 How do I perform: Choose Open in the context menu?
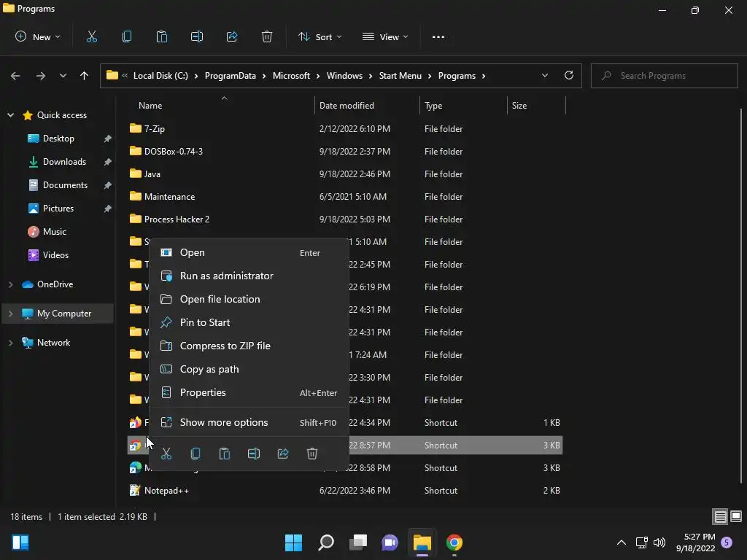point(249,252)
